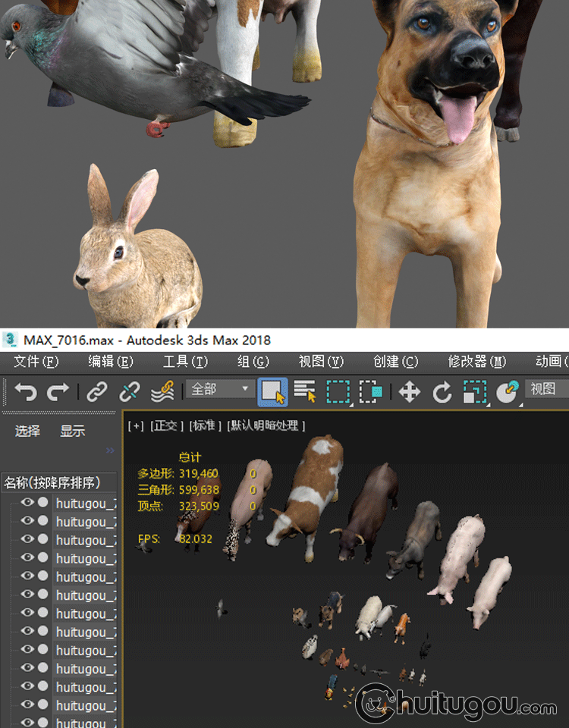Select the Move tool

click(x=410, y=392)
